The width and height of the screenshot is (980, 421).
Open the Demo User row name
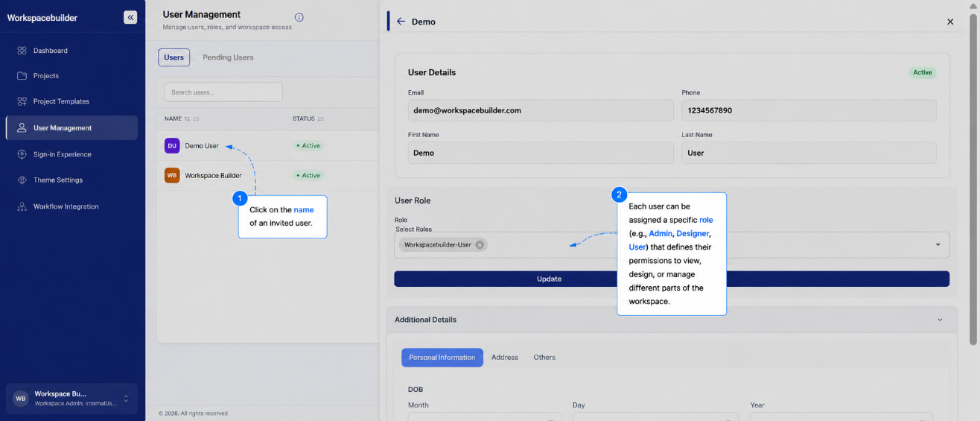202,146
